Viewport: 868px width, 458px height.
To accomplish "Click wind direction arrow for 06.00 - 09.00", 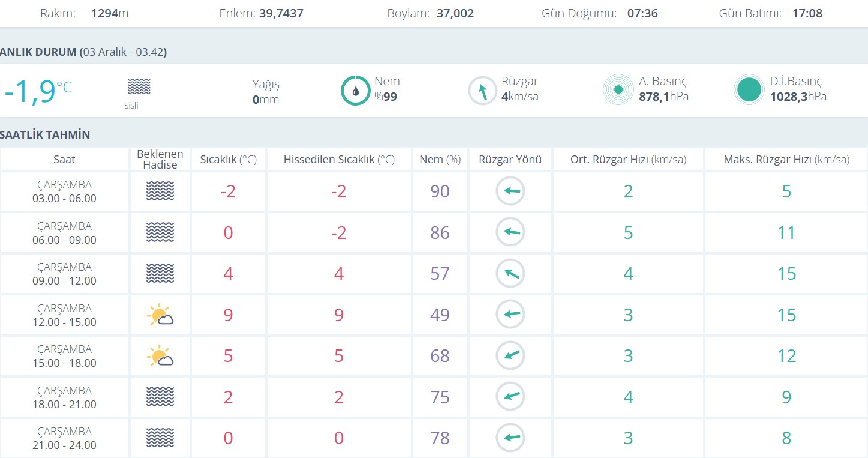I will point(510,232).
